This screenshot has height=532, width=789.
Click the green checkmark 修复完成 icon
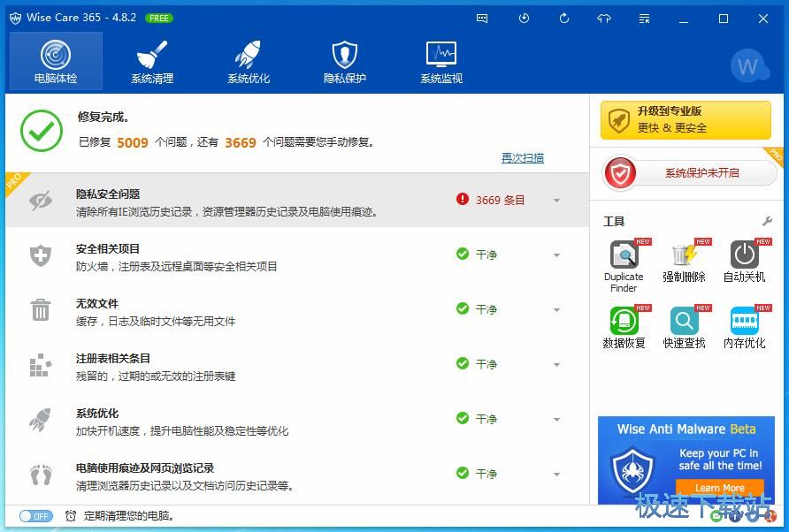pos(42,131)
